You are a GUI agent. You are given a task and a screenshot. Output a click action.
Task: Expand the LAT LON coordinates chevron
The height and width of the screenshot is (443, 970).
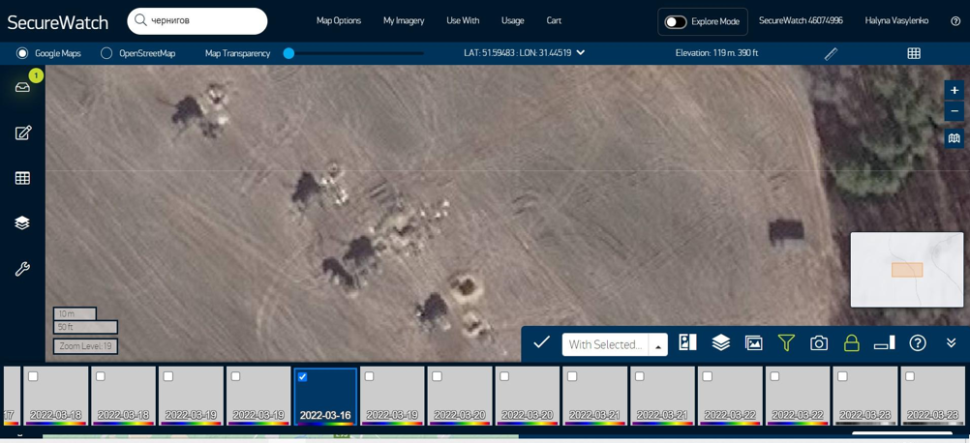[581, 53]
